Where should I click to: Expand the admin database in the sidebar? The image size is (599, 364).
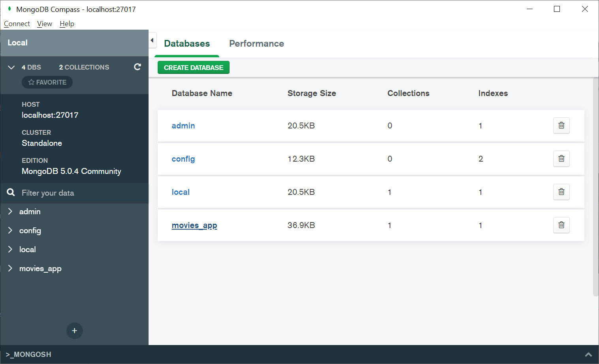click(10, 211)
